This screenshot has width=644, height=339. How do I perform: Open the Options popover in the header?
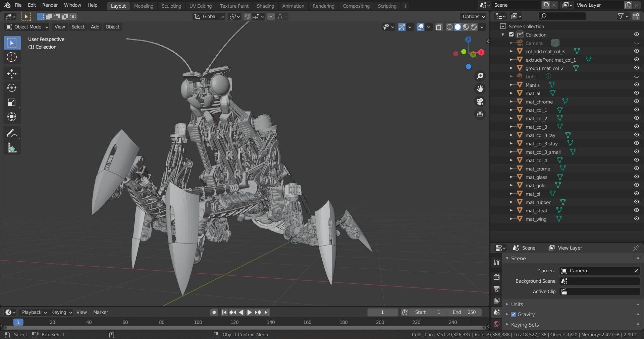point(473,16)
